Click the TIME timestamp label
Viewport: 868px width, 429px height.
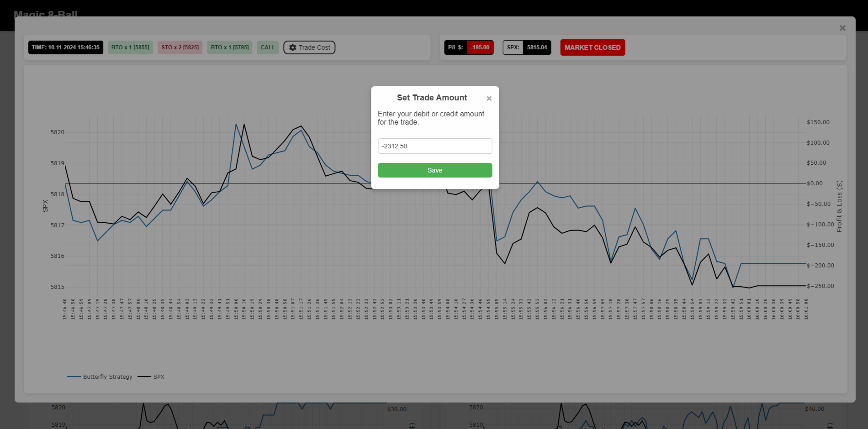point(66,47)
